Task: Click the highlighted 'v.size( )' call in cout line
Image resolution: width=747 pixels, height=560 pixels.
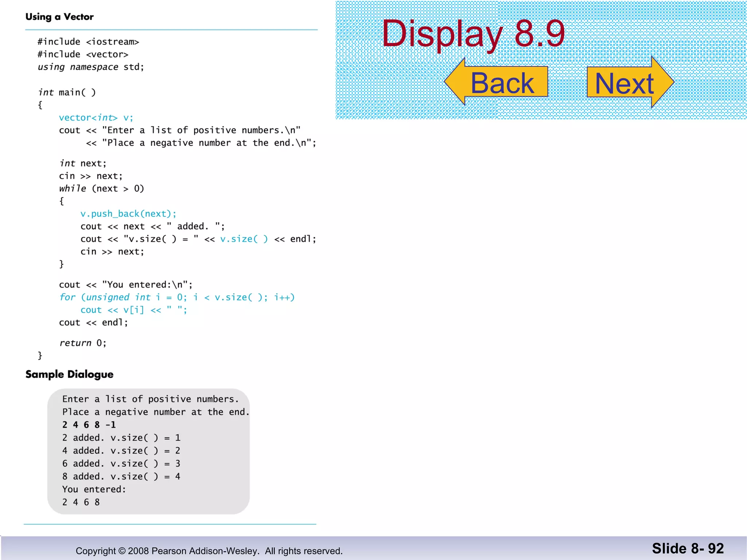Action: (244, 239)
